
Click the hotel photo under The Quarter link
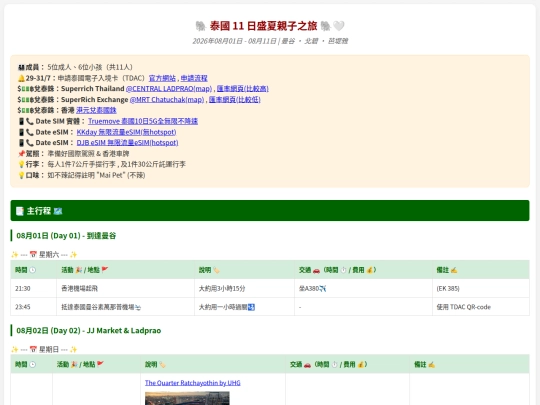point(187,398)
